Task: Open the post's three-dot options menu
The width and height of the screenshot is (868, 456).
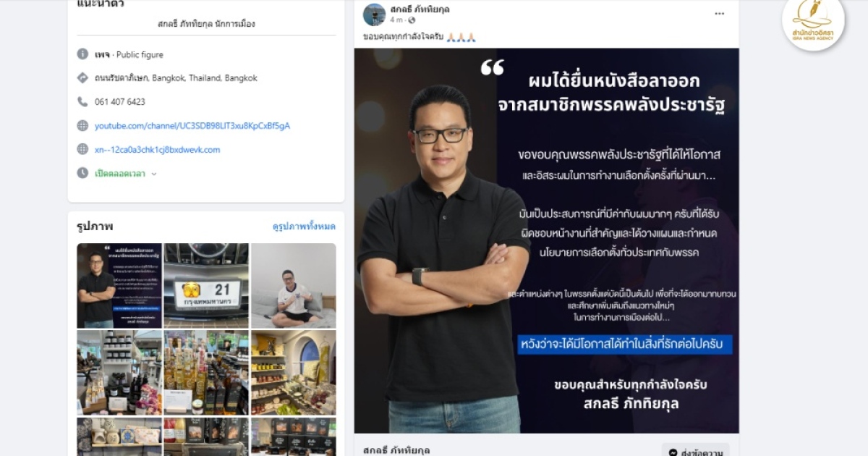Action: (x=720, y=13)
